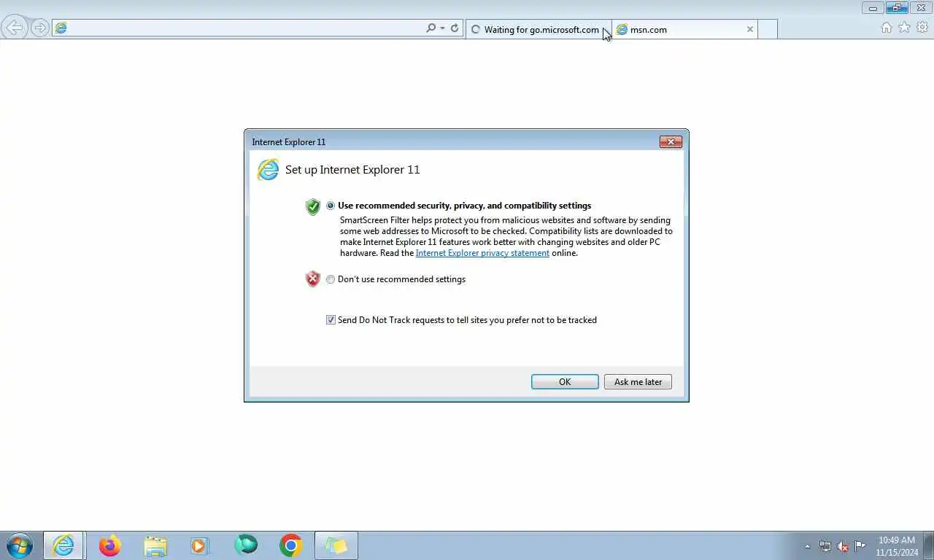The image size is (934, 560).
Task: Restore down the browser window
Action: (x=897, y=8)
